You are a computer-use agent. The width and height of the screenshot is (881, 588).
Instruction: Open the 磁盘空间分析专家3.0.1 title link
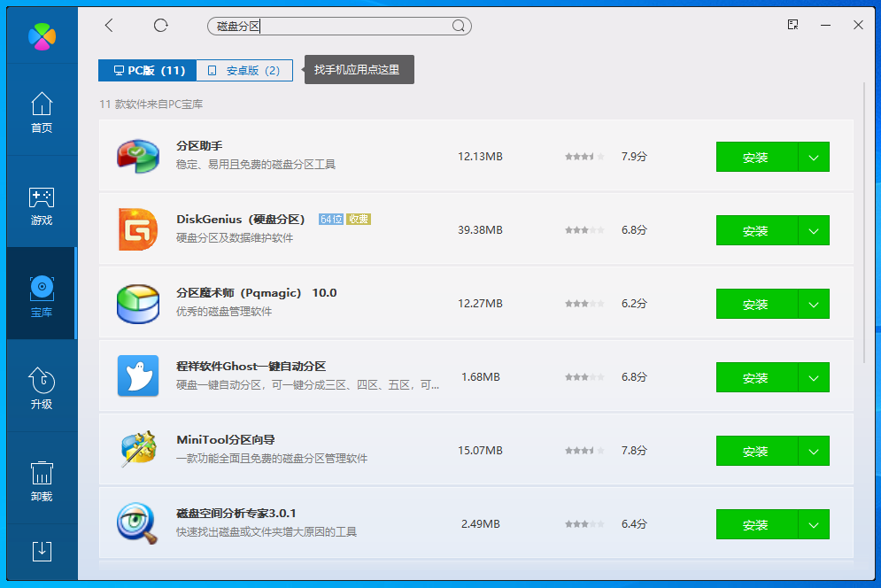pyautogui.click(x=236, y=514)
